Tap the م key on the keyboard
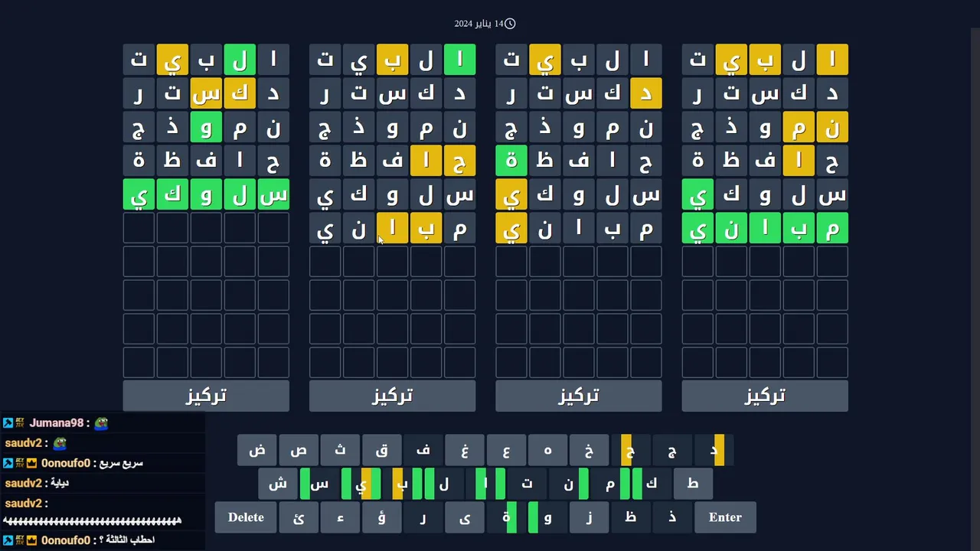This screenshot has height=551, width=980. pos(609,484)
